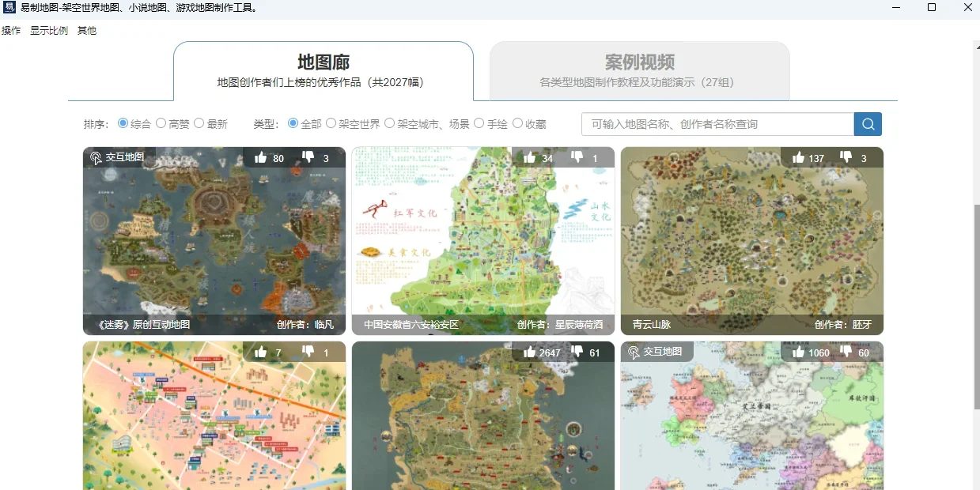
Task: Click thumbs-down with count 61
Action: [x=577, y=352]
